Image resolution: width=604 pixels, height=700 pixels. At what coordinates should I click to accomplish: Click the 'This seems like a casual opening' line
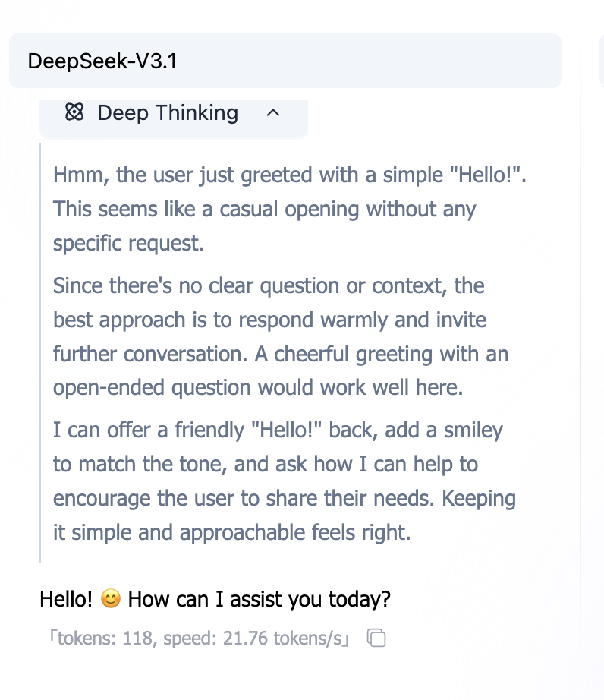[x=264, y=209]
